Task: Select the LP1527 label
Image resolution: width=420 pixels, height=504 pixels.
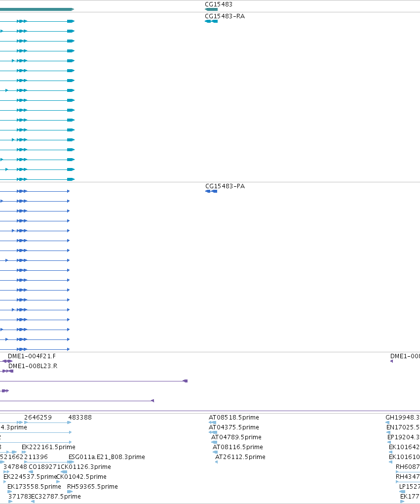Action: pos(410,486)
